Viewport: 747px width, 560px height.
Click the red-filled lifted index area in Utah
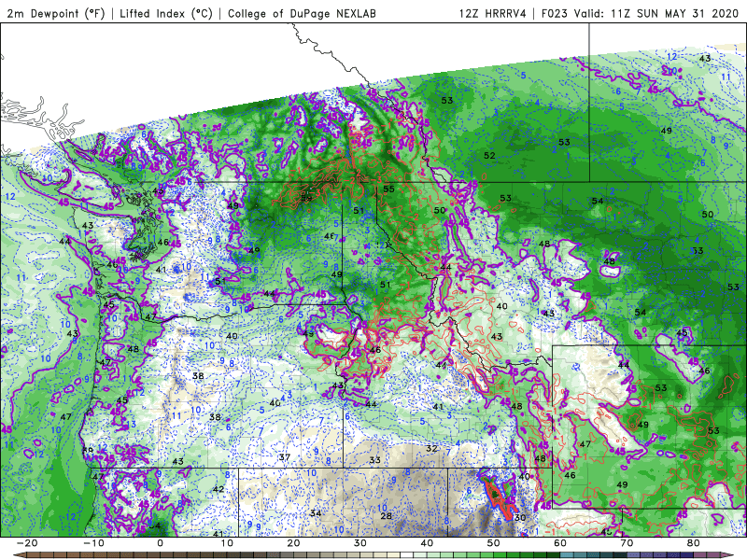500,499
